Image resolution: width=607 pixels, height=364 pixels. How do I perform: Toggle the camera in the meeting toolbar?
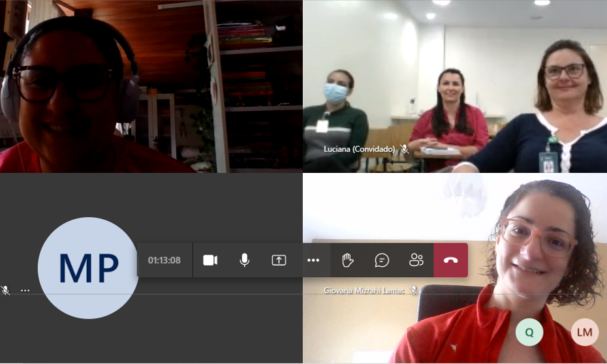click(210, 260)
